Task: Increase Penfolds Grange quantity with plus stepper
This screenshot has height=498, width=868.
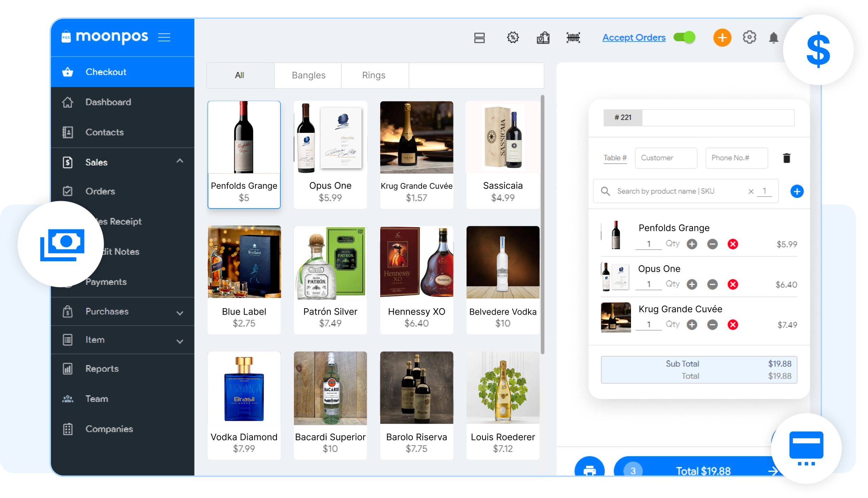Action: 692,244
